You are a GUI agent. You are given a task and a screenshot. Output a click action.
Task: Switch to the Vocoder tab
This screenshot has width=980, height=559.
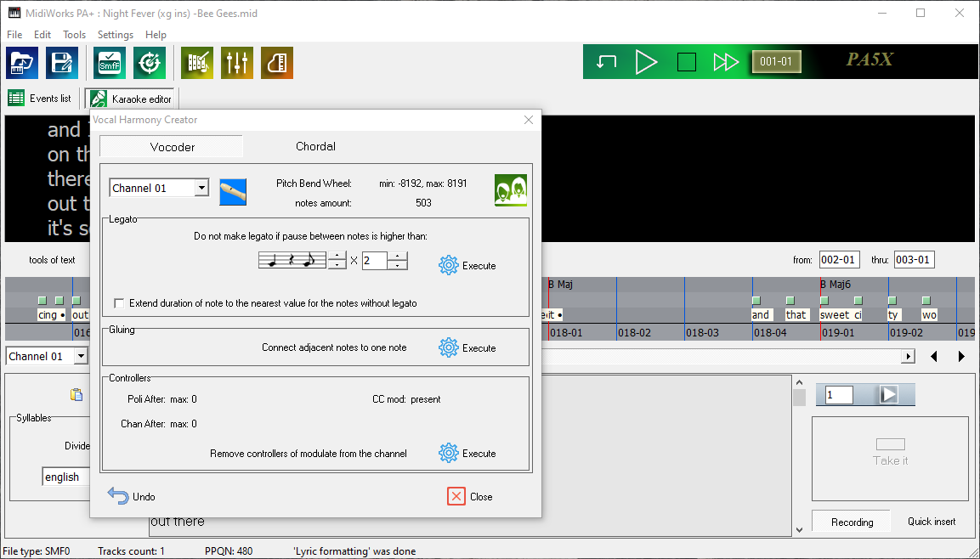171,146
